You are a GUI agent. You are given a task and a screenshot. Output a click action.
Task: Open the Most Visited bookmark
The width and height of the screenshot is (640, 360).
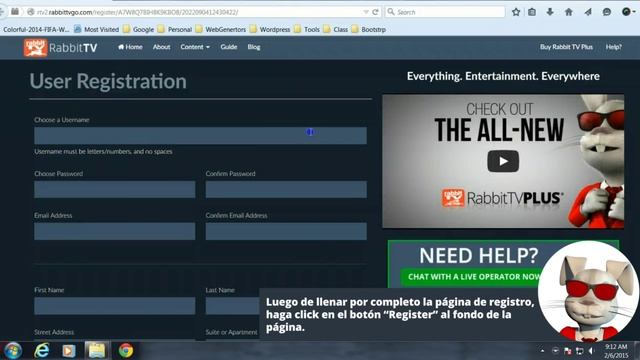click(97, 29)
